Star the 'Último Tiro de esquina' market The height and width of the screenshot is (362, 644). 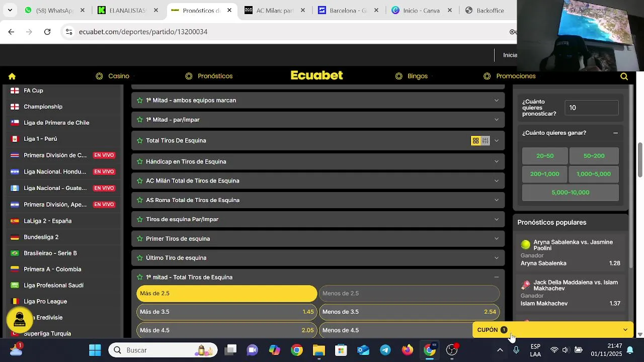(140, 258)
